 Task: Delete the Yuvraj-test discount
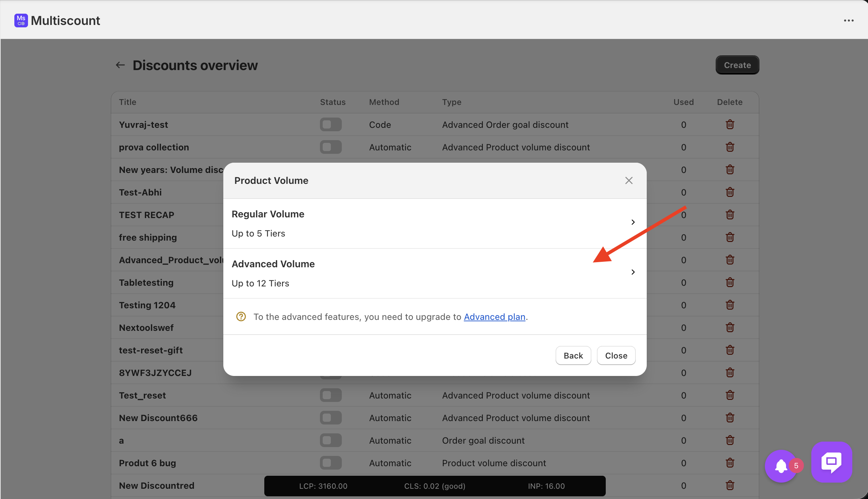(x=730, y=124)
